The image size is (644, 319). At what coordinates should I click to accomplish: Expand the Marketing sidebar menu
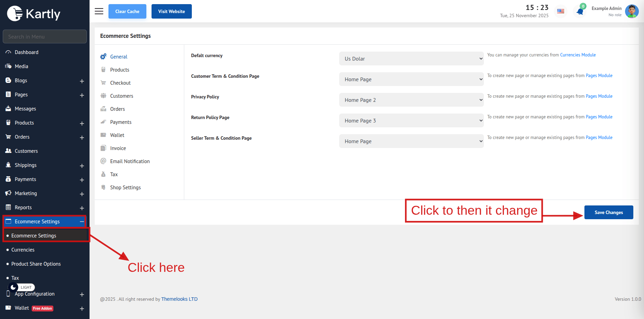[82, 194]
